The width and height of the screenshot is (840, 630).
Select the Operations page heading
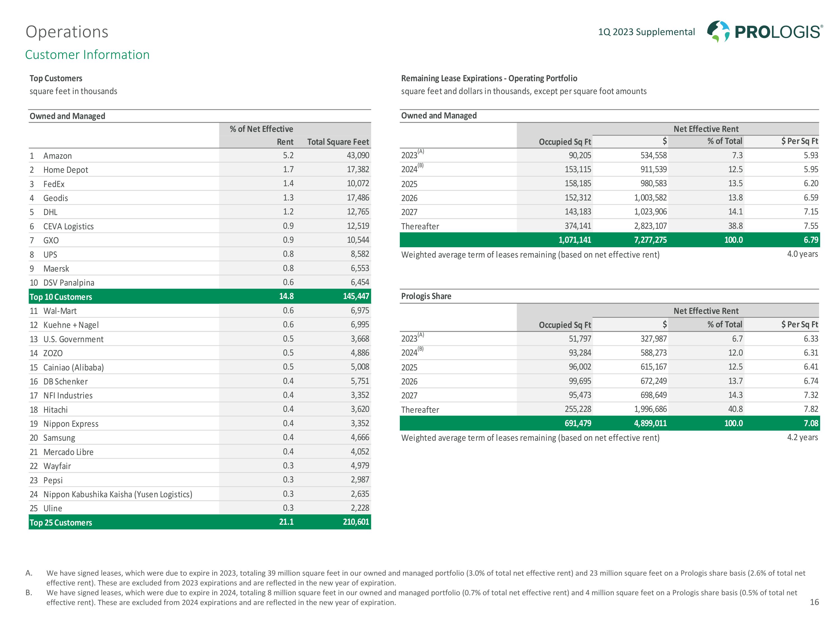coord(67,32)
